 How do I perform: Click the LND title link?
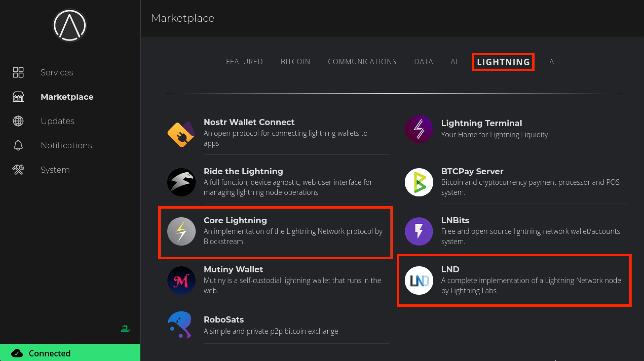click(450, 269)
